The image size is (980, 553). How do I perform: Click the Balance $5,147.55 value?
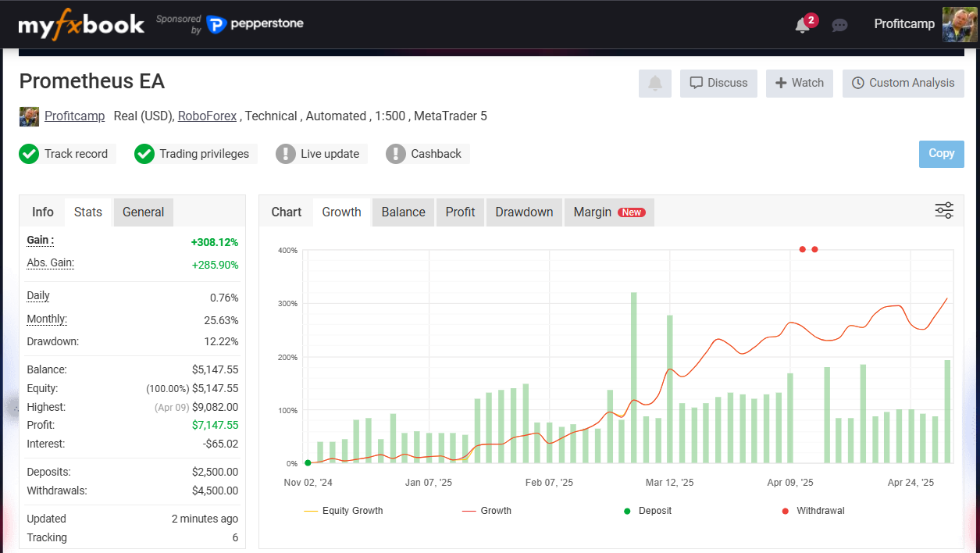216,370
